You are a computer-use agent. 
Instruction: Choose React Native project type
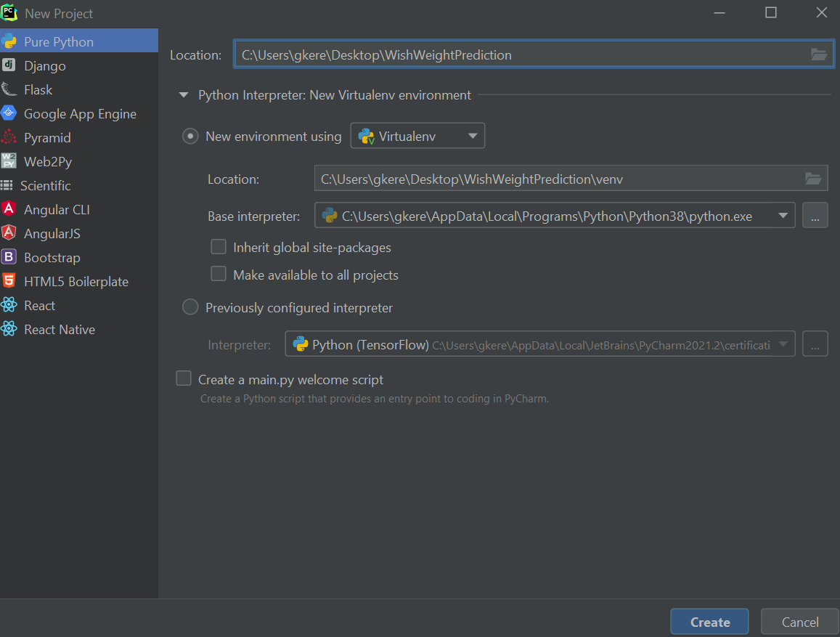[59, 329]
